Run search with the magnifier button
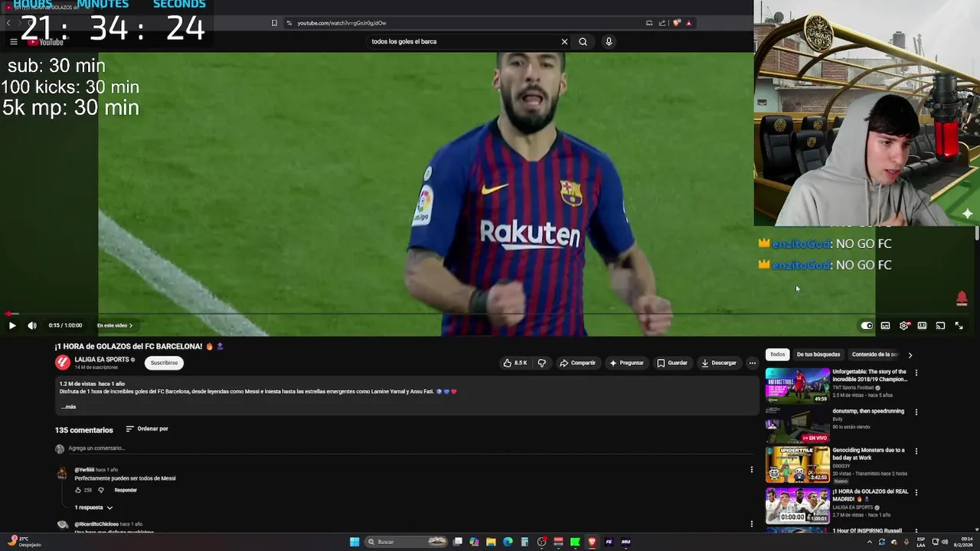The image size is (980, 551). [583, 41]
